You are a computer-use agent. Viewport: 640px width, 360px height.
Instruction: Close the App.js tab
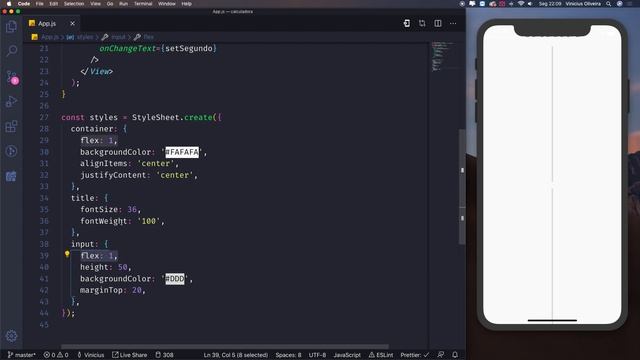coord(72,24)
